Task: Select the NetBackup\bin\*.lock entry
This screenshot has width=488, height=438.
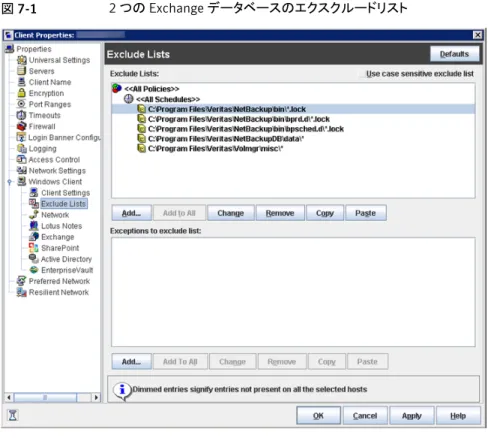Action: click(293, 109)
